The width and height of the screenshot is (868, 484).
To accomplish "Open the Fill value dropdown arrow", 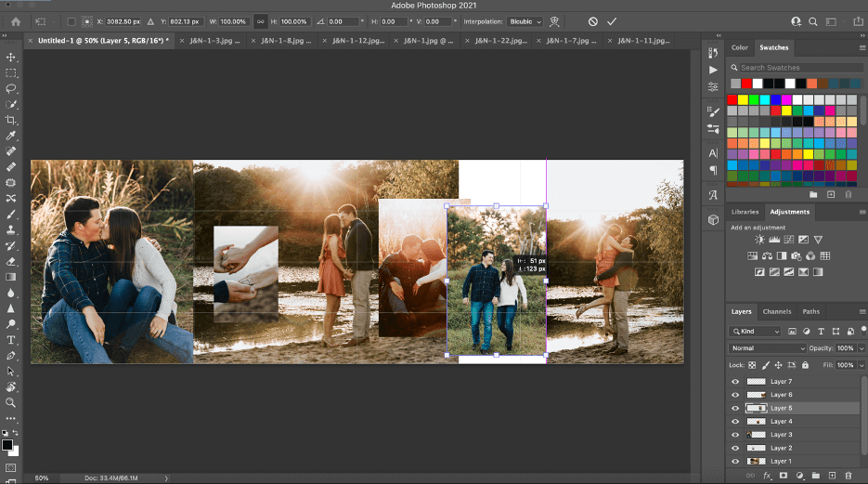I will pos(861,365).
